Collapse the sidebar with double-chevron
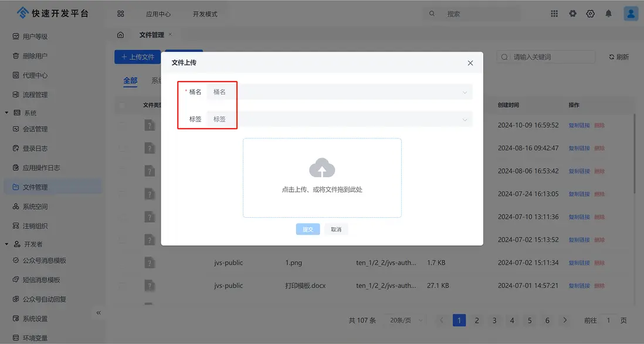Viewport: 644px width, 344px height. (99, 313)
